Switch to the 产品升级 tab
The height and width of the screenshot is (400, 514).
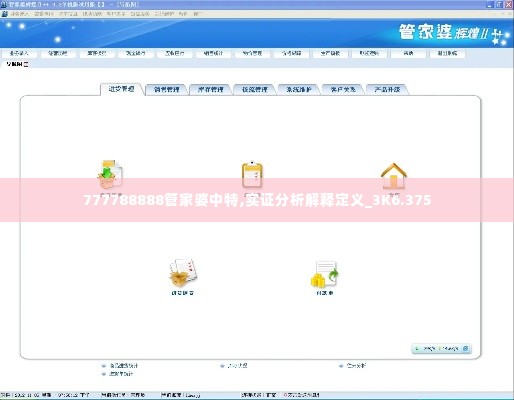pos(387,89)
